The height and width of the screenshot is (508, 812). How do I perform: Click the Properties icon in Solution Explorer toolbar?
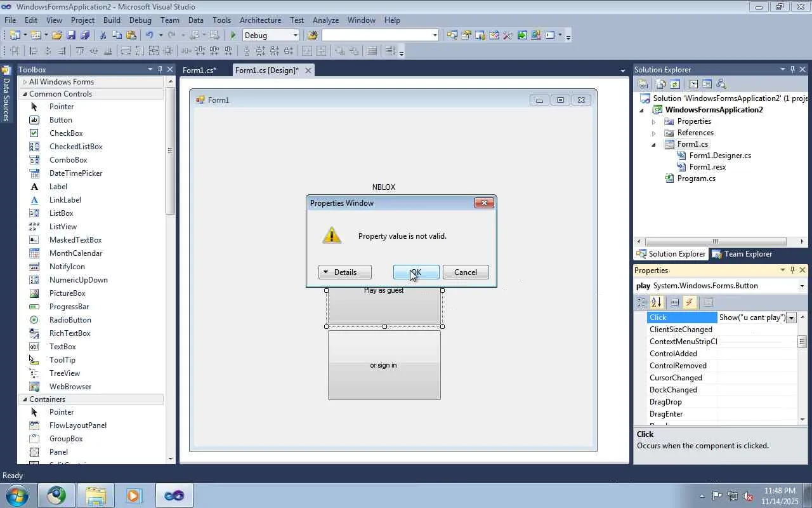tap(643, 84)
